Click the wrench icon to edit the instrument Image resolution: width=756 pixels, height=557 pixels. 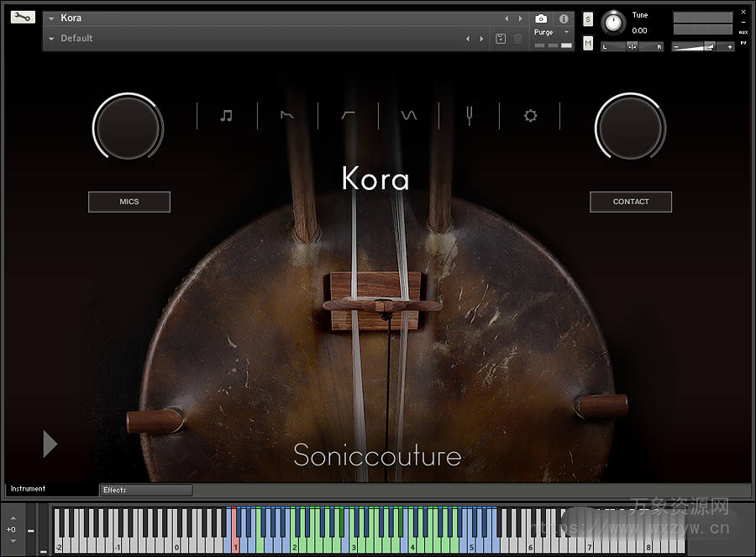[22, 15]
